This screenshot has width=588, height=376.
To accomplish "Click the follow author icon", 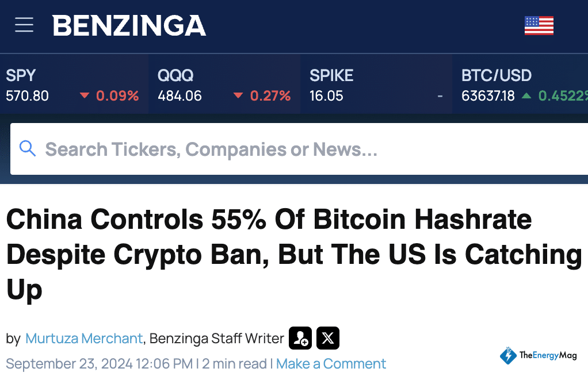I will 300,339.
